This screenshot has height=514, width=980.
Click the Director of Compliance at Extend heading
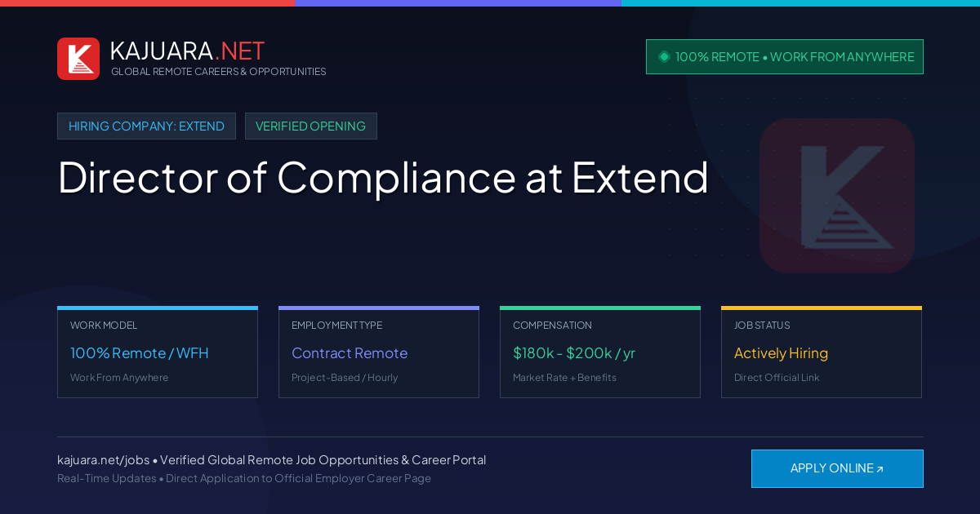click(x=383, y=177)
